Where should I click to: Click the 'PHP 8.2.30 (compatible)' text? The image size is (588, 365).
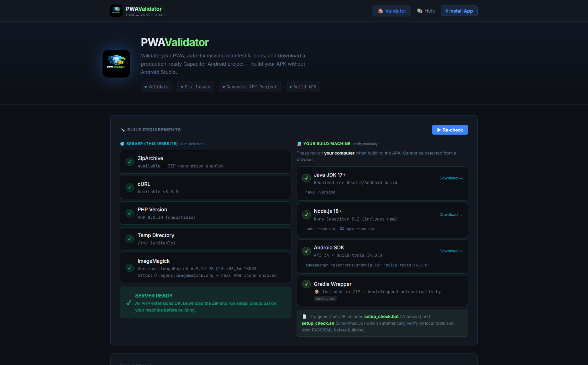click(166, 217)
